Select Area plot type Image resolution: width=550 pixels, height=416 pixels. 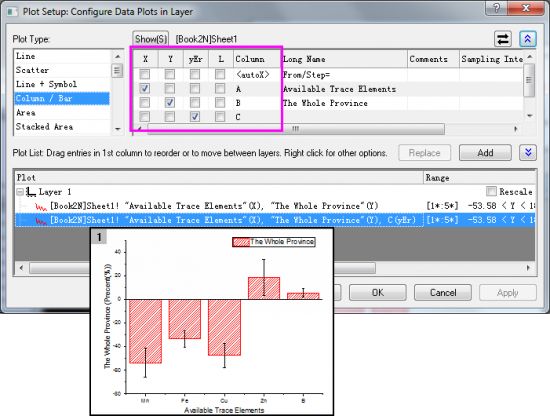coord(62,113)
